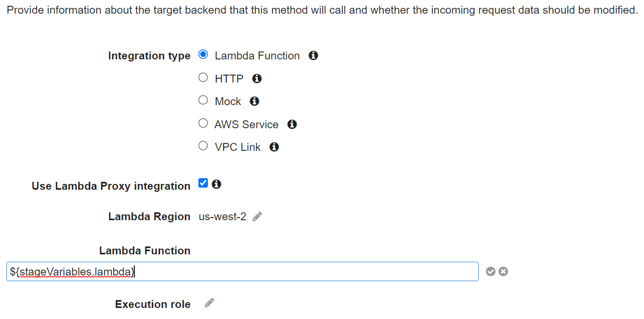Open Lambda Proxy integration info icon
Screen dimensions: 644x319
coord(217,183)
